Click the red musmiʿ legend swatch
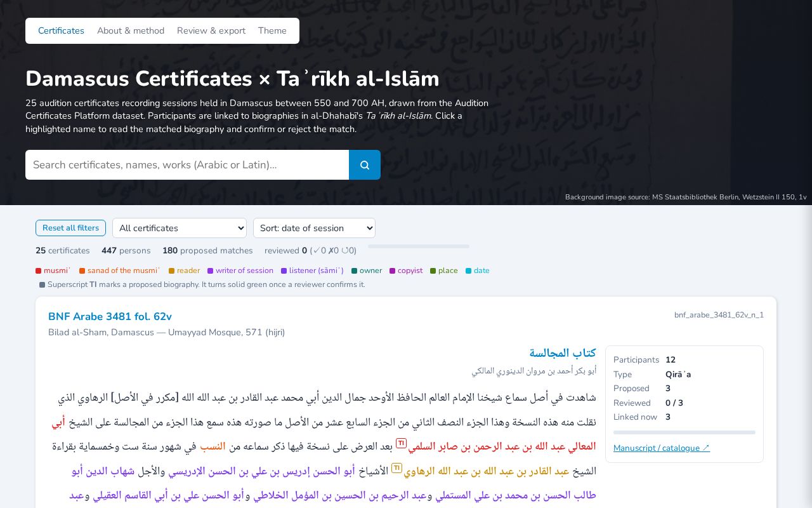The image size is (812, 508). (x=38, y=271)
